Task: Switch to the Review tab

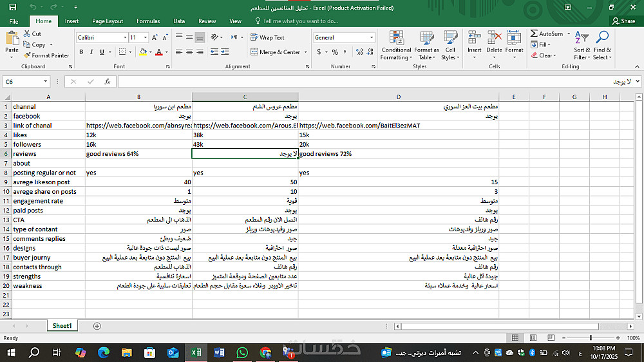Action: [207, 21]
